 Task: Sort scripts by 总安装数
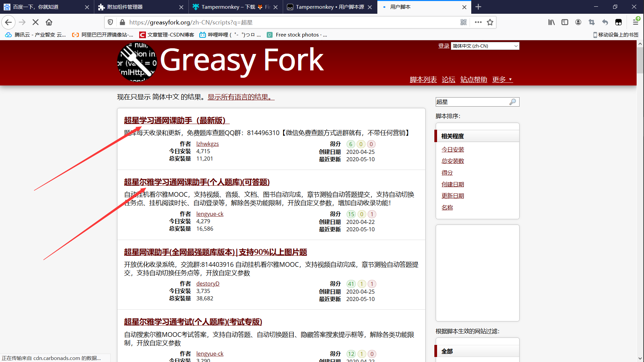[x=452, y=161]
